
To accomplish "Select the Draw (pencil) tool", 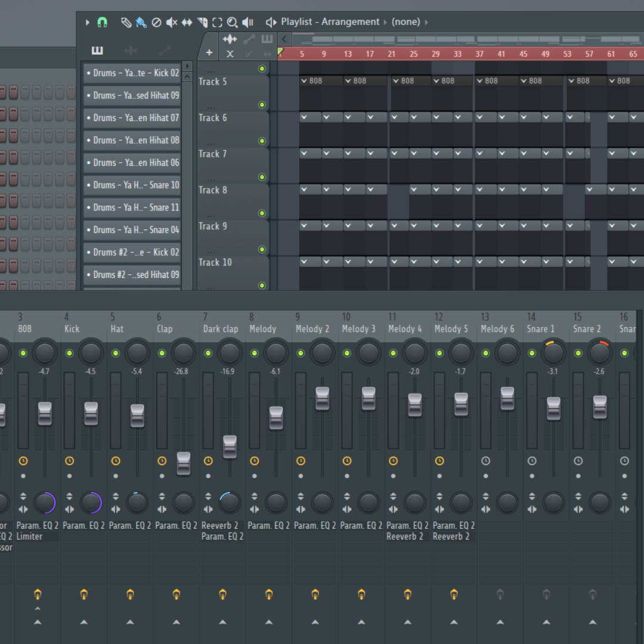I will click(x=126, y=22).
